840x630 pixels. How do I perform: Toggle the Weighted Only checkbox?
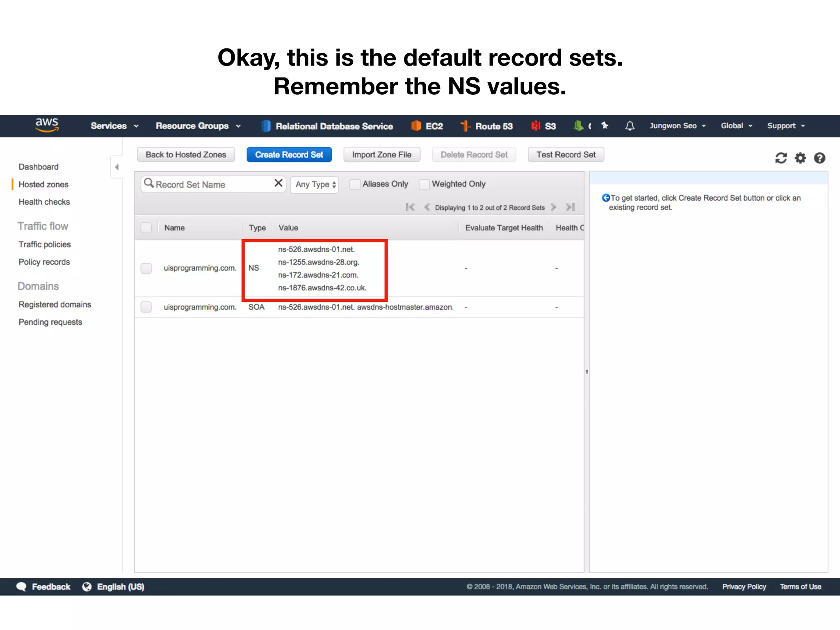[x=424, y=184]
